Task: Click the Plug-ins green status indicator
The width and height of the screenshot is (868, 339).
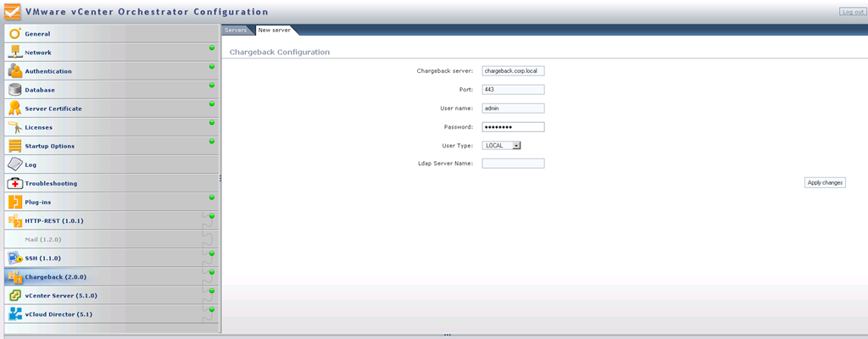Action: click(211, 197)
